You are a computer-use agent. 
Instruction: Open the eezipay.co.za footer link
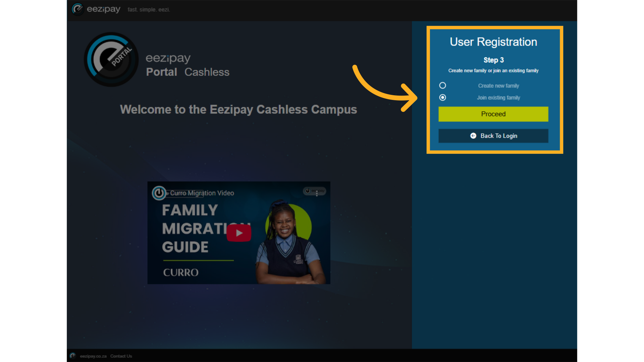coord(93,356)
